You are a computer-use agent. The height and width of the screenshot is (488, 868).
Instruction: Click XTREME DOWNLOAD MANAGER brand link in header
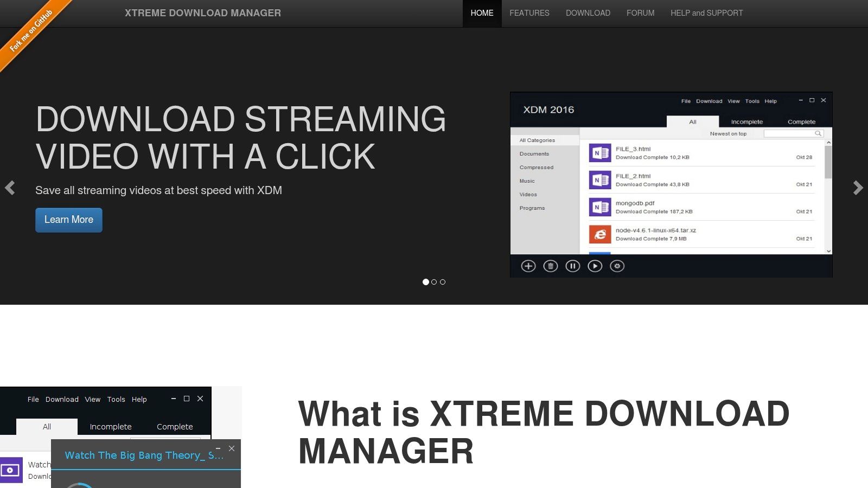pos(203,13)
